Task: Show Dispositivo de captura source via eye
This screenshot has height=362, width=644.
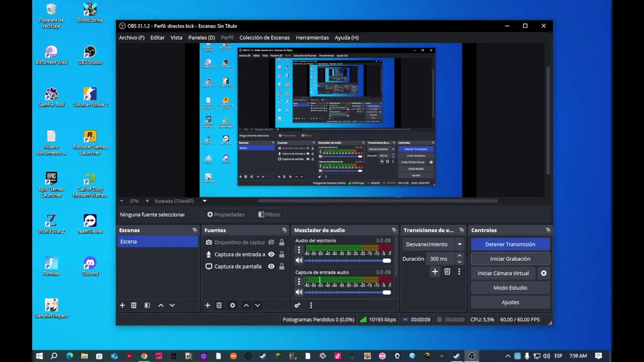Action: (x=271, y=242)
